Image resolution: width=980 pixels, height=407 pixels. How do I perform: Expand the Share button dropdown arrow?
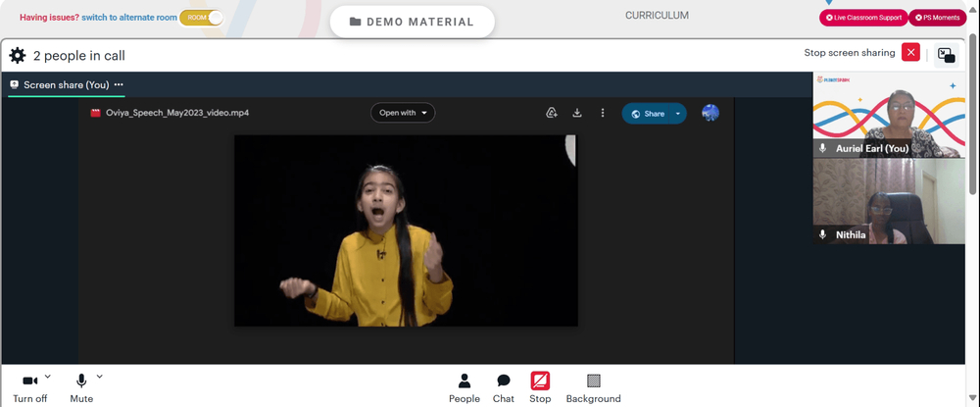[678, 114]
